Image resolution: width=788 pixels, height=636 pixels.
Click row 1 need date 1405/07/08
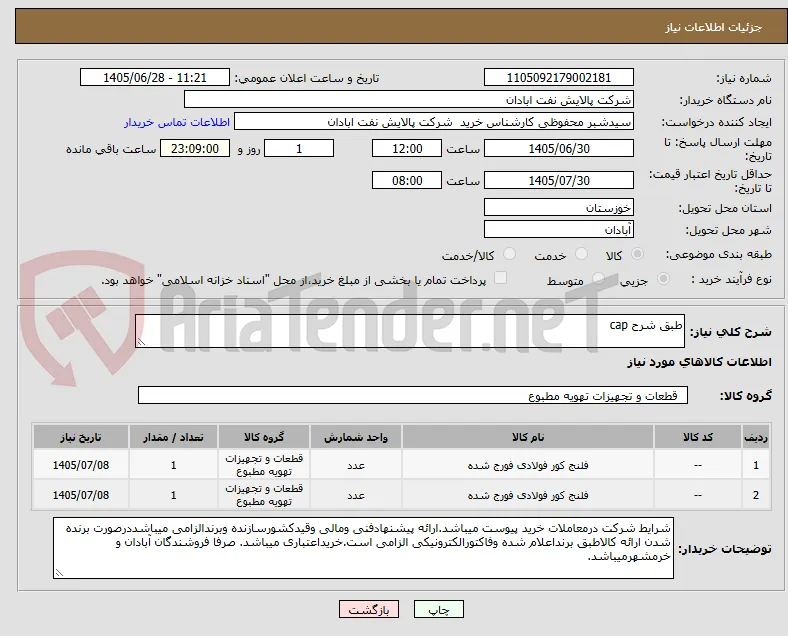coord(81,465)
